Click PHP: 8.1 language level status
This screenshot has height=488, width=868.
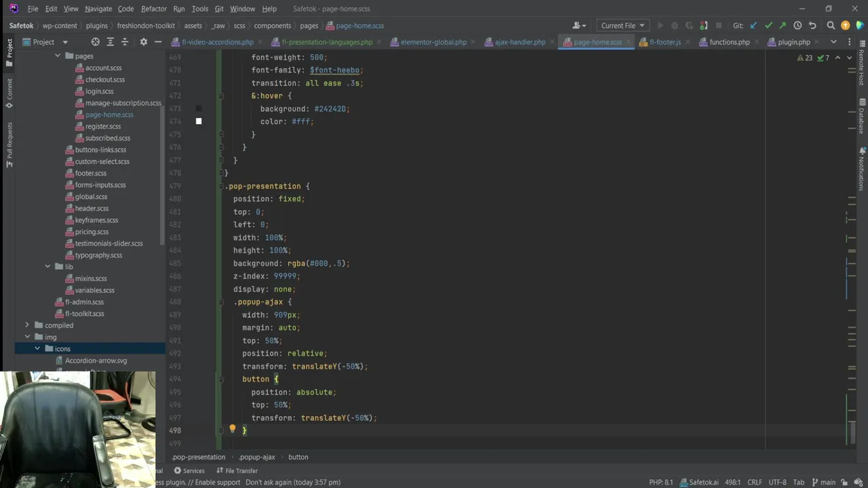coord(660,482)
